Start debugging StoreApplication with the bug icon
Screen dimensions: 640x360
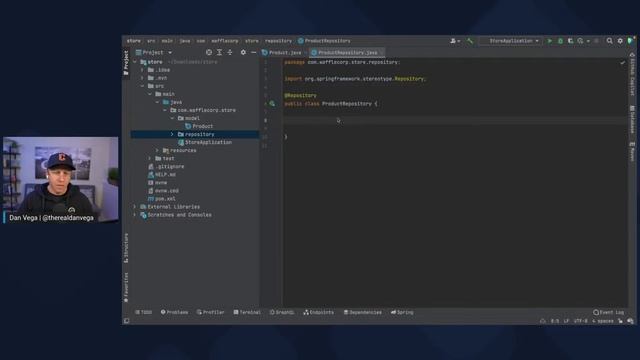[560, 41]
